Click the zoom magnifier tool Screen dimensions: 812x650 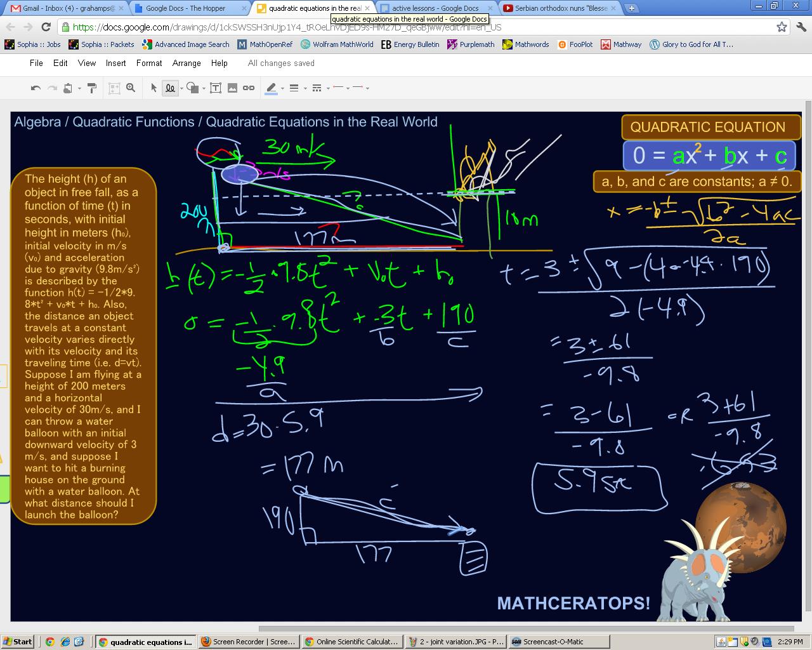(131, 88)
